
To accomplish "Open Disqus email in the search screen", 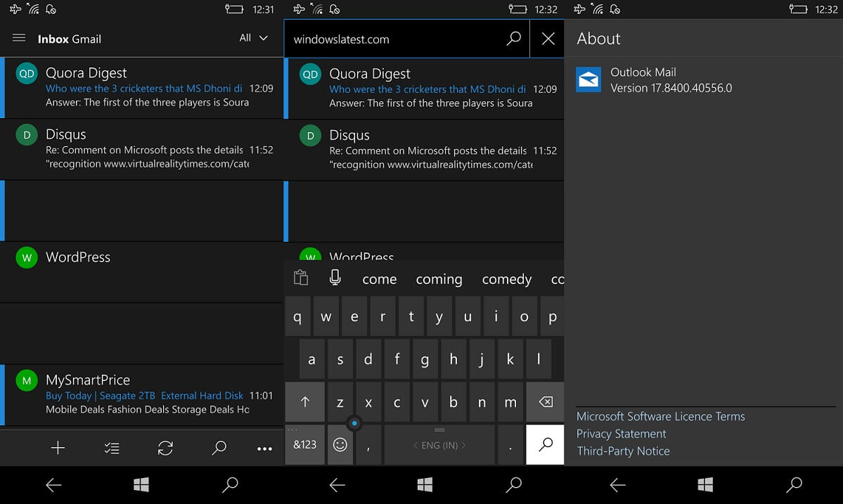I will click(x=424, y=150).
